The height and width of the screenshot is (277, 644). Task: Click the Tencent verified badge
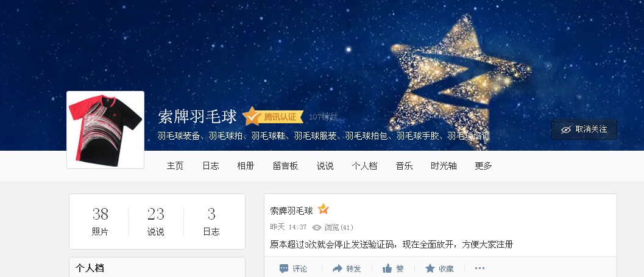pos(273,117)
